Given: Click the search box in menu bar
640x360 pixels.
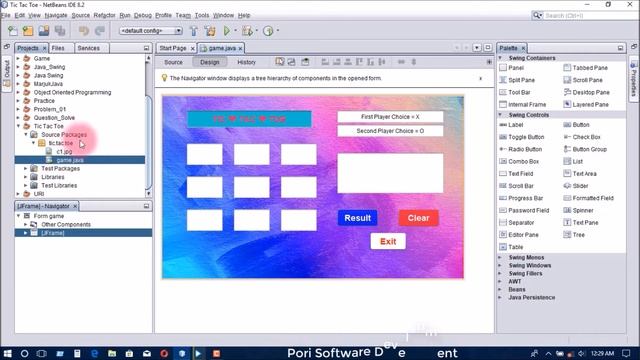Looking at the screenshot, I should click(590, 15).
